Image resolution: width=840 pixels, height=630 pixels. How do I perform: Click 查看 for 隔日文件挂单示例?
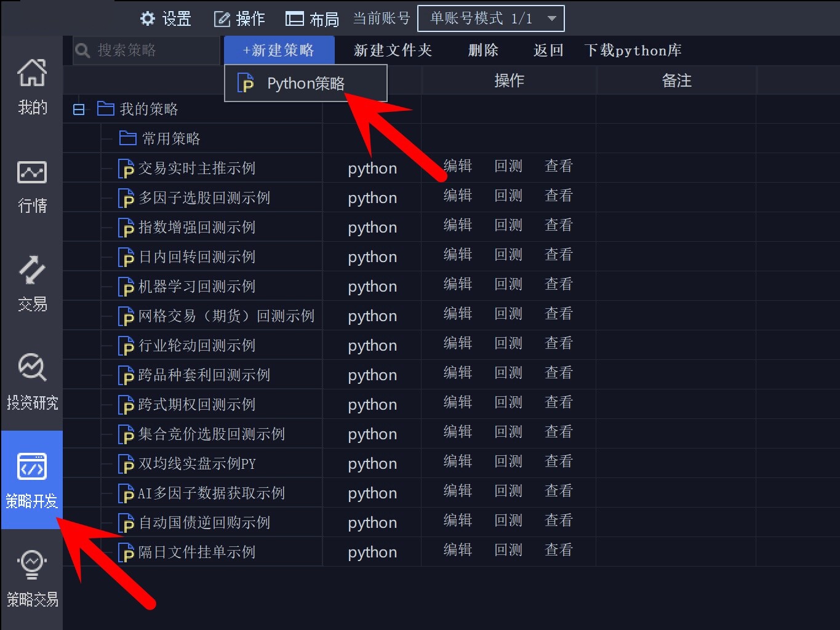point(559,550)
